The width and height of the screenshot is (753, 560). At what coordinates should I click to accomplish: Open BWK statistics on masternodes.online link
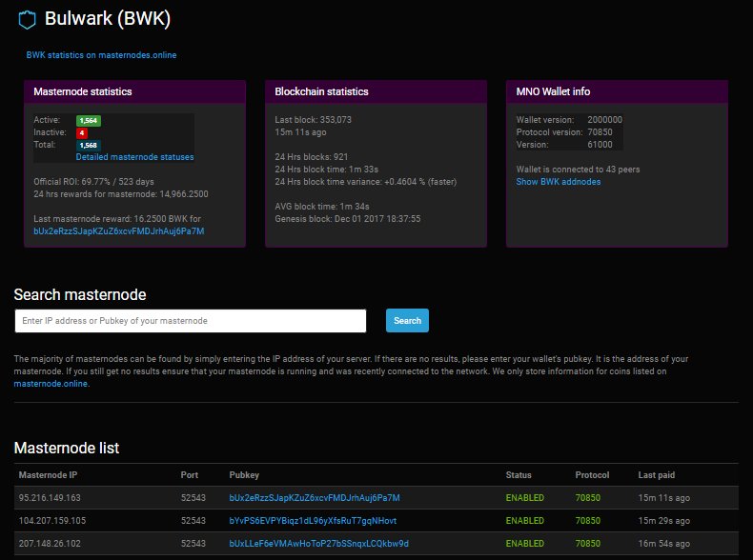coord(101,55)
